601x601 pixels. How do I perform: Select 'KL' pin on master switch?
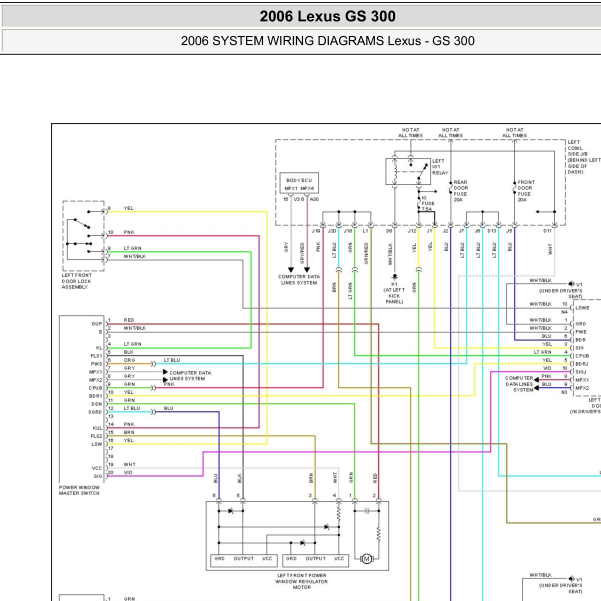coord(99,348)
